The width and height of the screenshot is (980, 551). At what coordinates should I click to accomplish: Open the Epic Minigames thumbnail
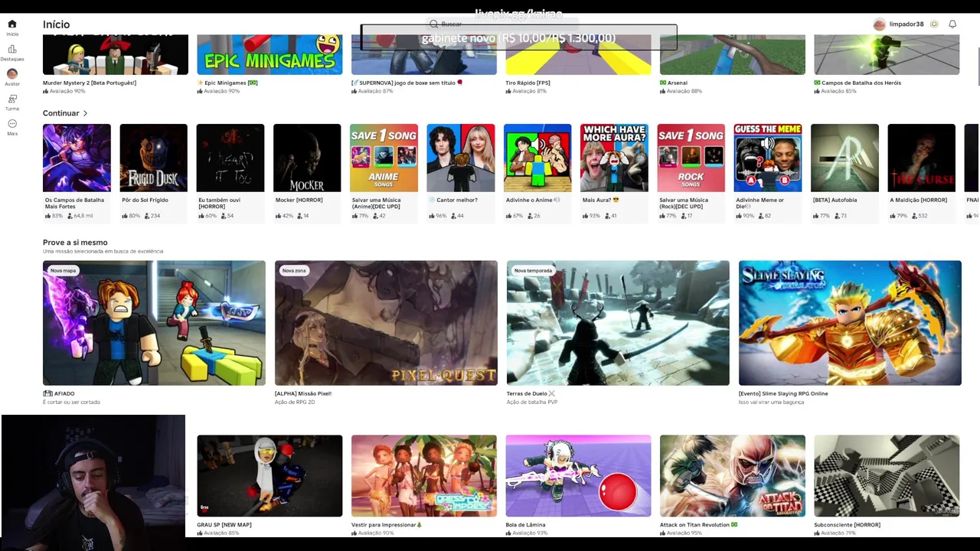pos(269,54)
